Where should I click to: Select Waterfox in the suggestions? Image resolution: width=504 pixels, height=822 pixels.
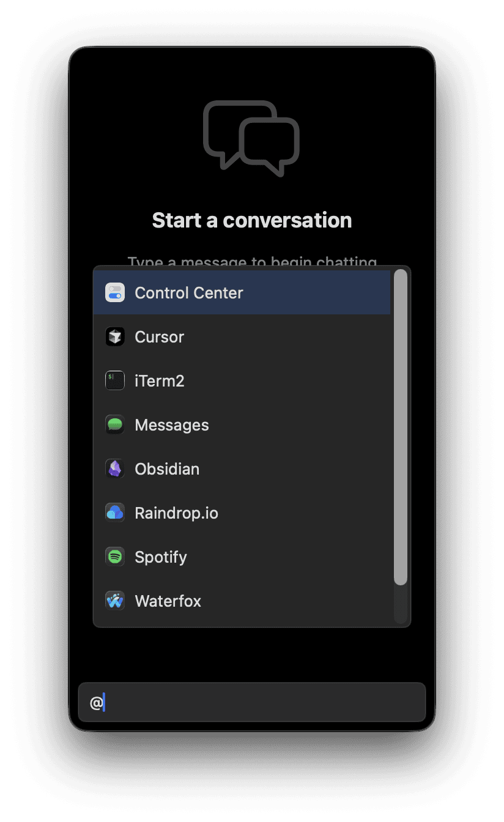[242, 601]
